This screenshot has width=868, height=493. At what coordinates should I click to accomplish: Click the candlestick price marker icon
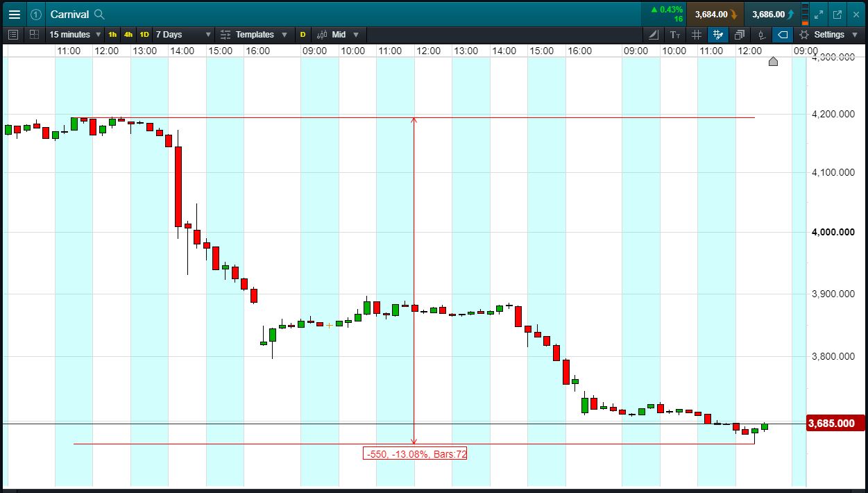761,34
